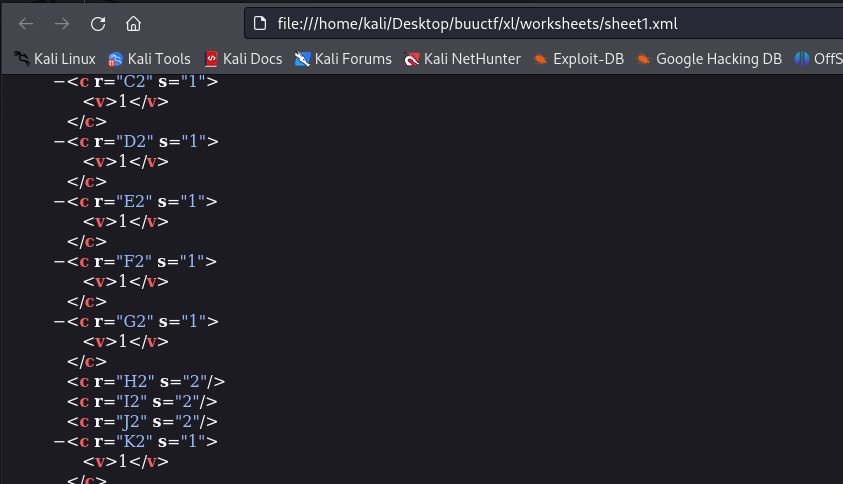Click the value tag under E2
The height and width of the screenshot is (484, 843).
[x=126, y=222]
